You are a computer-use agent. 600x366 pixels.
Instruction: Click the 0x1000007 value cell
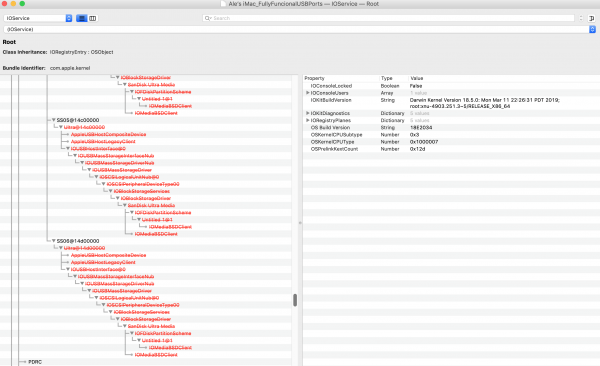pyautogui.click(x=424, y=142)
